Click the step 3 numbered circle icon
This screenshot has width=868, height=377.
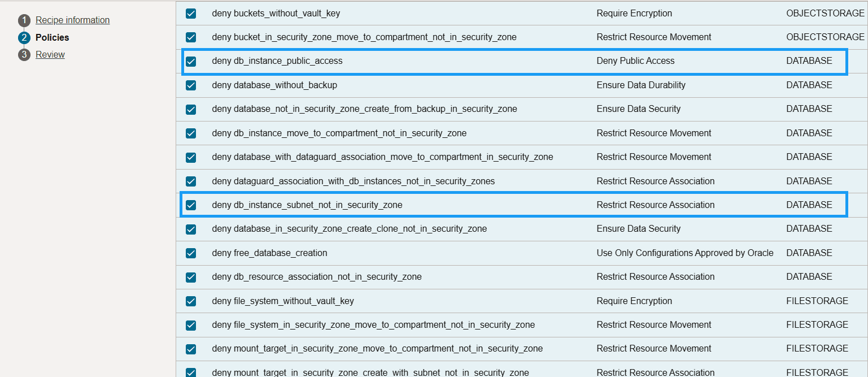tap(24, 54)
